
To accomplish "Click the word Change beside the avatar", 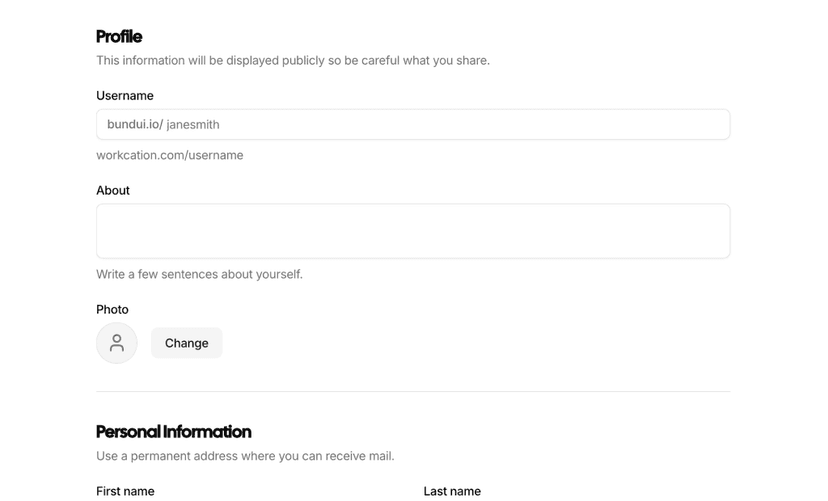I will coord(187,343).
